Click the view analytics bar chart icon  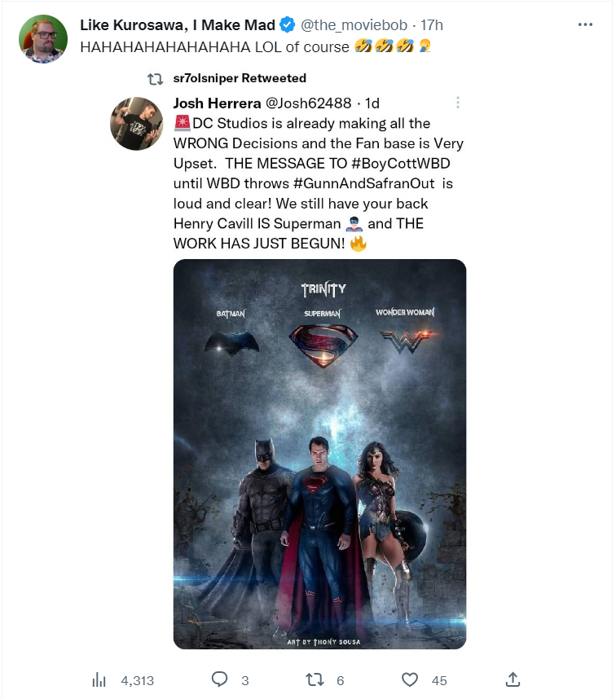click(x=99, y=680)
